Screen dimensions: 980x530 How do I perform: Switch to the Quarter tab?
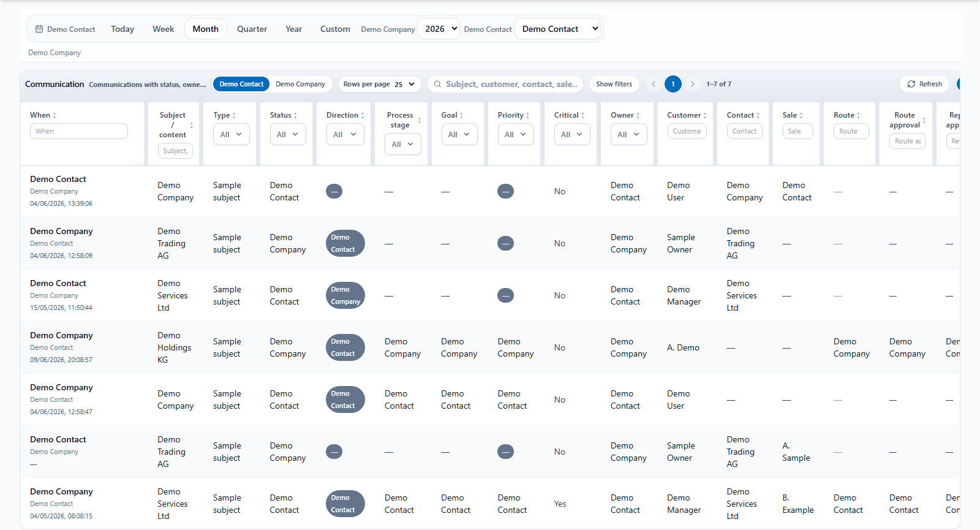click(252, 29)
